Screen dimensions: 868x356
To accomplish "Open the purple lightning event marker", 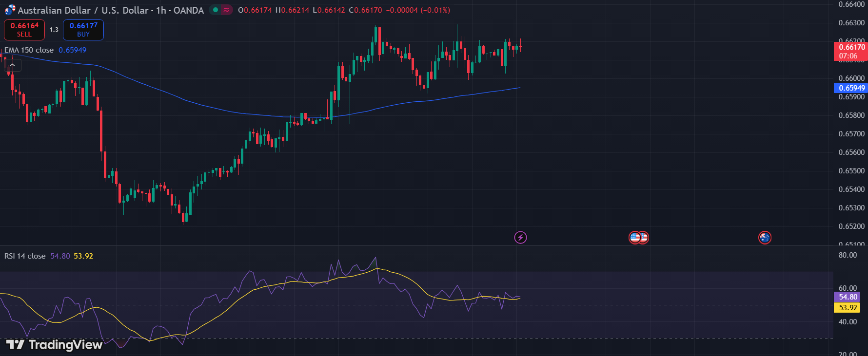I will (520, 238).
